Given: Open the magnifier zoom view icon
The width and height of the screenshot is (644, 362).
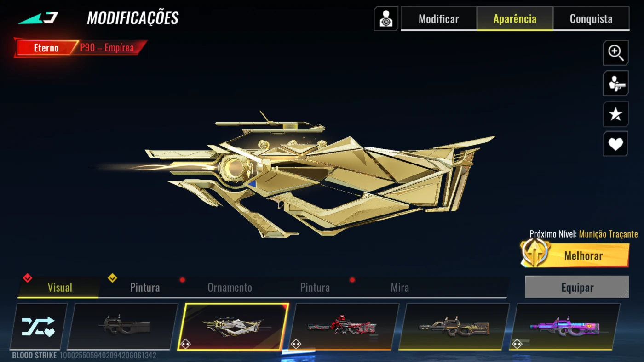Looking at the screenshot, I should click(615, 52).
